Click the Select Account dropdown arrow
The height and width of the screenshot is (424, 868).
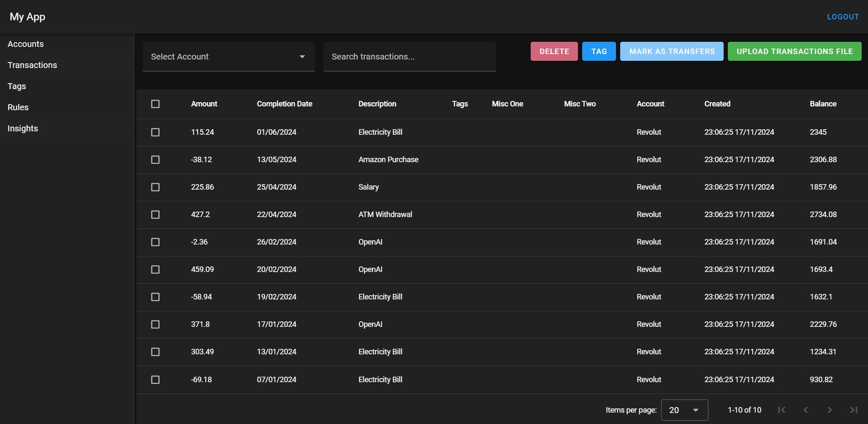(302, 57)
